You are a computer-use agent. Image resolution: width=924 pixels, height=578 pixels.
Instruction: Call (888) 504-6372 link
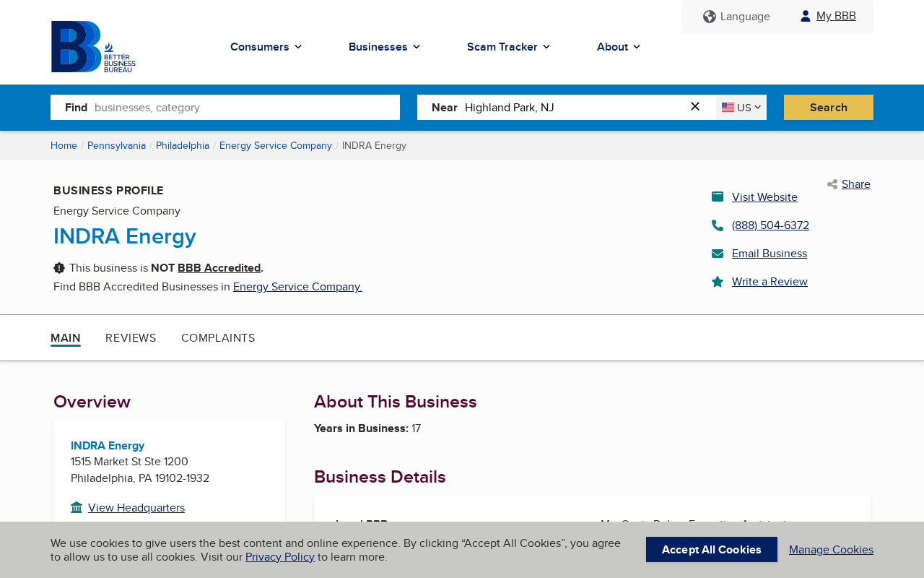point(770,225)
